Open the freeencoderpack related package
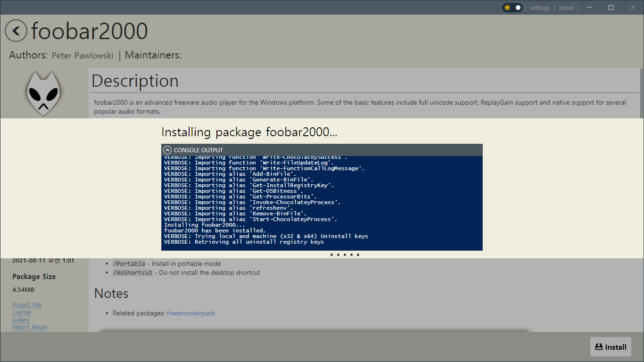Screen dimensions: 644x362 (x=191, y=313)
